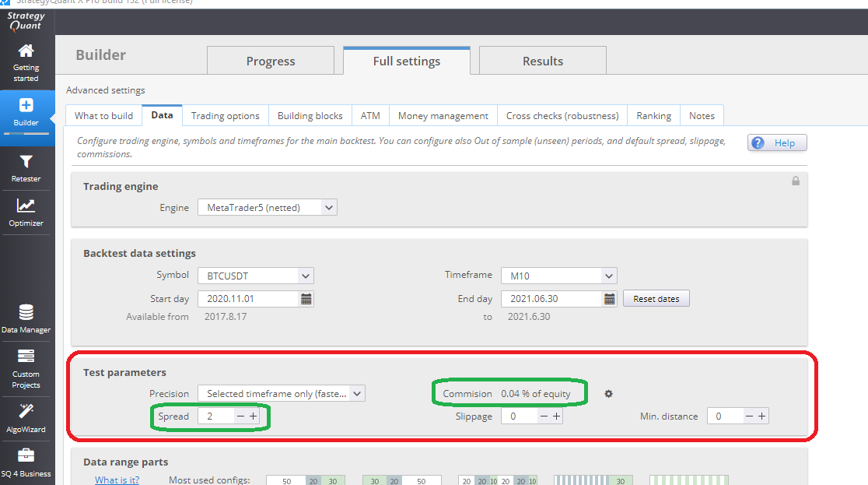The height and width of the screenshot is (485, 868).
Task: Switch to the Full settings tab
Action: click(407, 61)
